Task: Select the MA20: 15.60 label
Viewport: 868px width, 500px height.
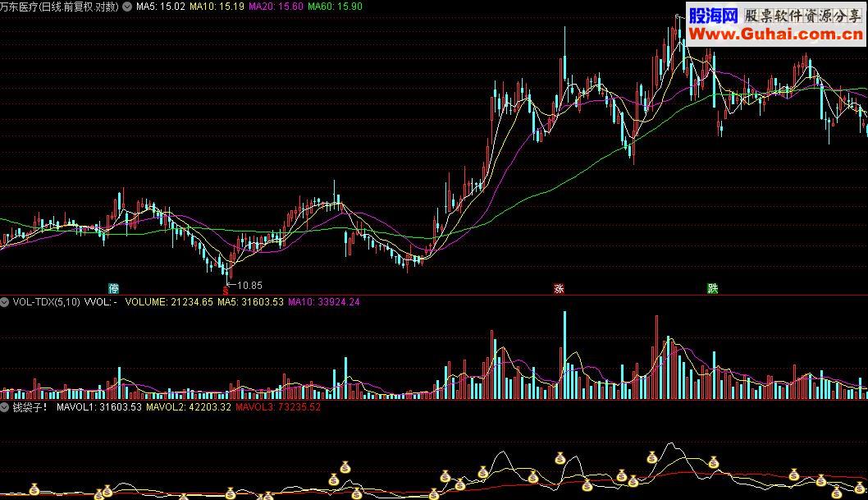Action: pyautogui.click(x=276, y=7)
